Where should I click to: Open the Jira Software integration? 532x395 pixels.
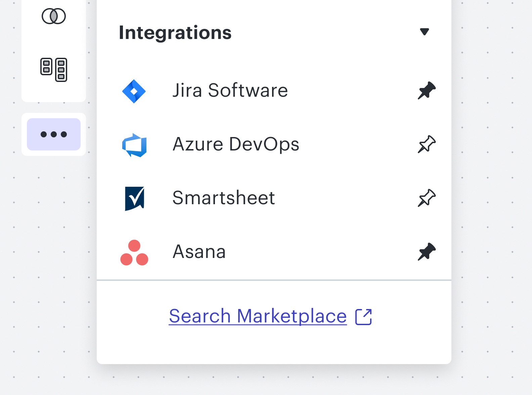230,90
